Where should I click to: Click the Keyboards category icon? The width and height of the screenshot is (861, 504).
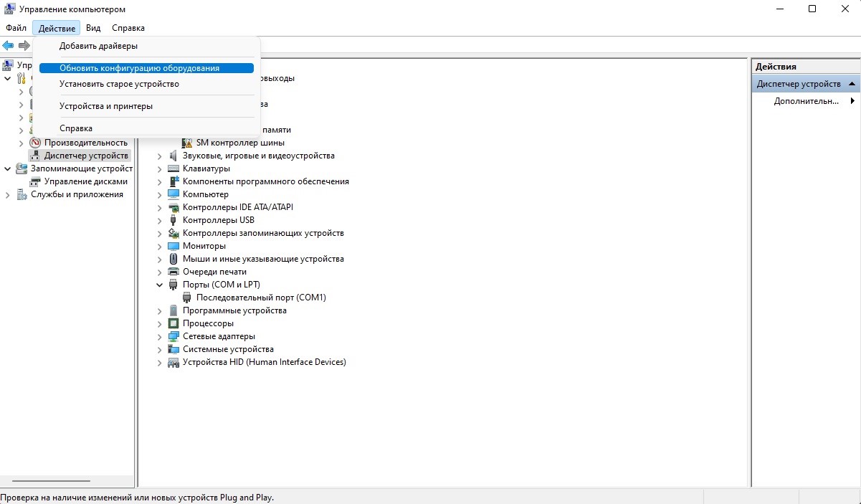[x=173, y=168]
